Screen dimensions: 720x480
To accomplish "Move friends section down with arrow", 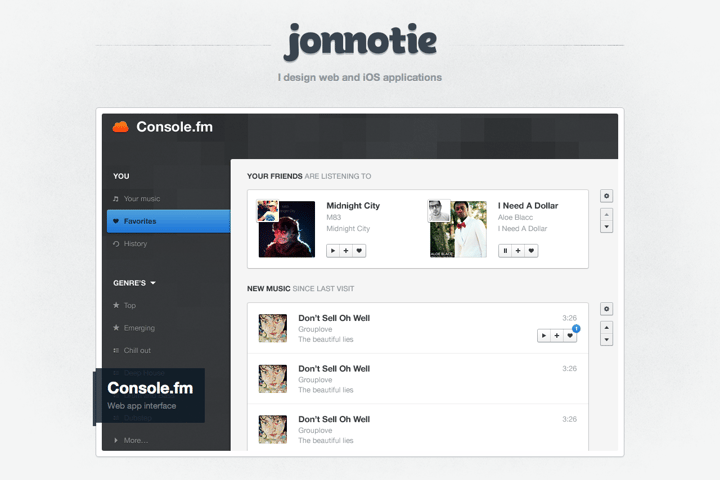I will tap(606, 226).
